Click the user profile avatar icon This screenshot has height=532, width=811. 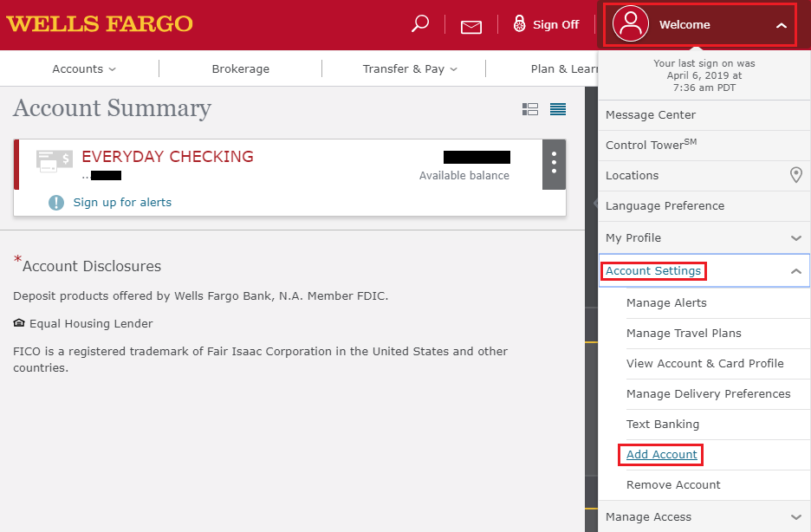point(631,23)
